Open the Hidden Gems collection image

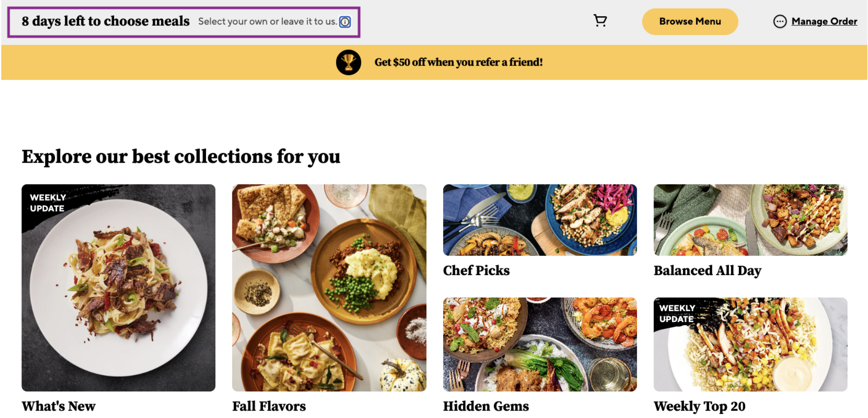(x=539, y=344)
